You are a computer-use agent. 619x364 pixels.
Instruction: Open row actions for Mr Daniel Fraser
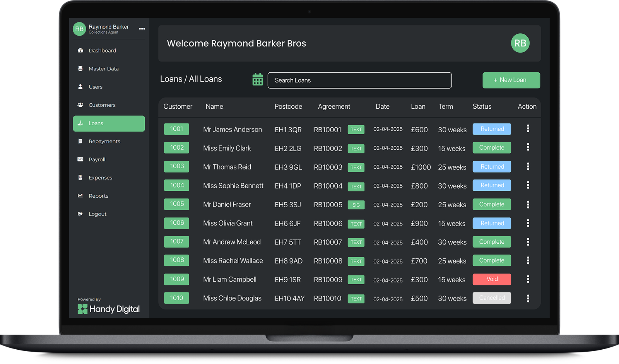pyautogui.click(x=528, y=204)
